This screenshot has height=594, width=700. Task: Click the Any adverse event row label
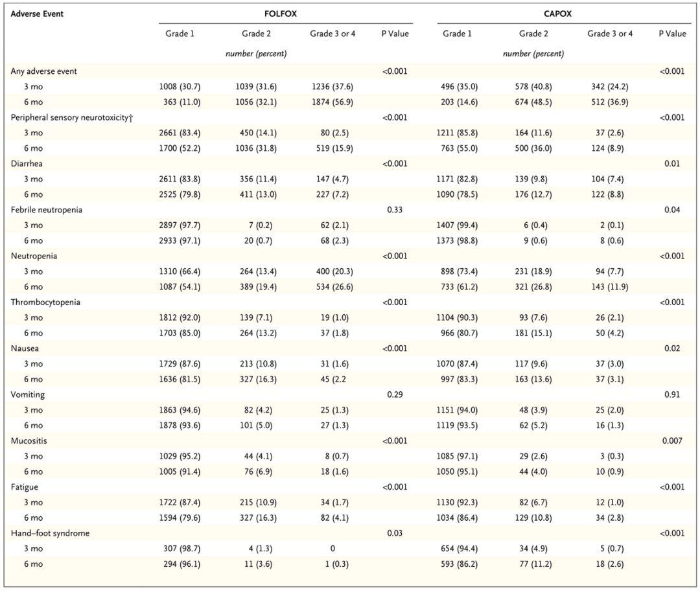tap(43, 71)
